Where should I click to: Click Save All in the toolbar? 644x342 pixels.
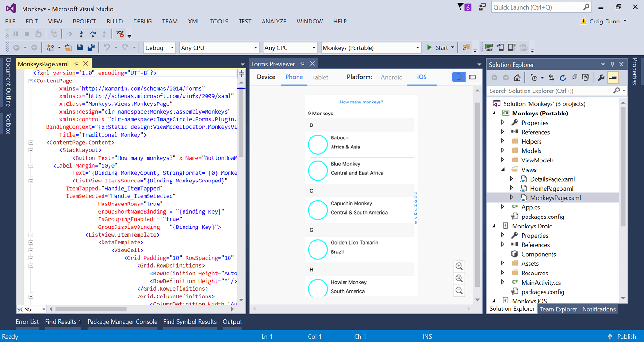point(90,47)
